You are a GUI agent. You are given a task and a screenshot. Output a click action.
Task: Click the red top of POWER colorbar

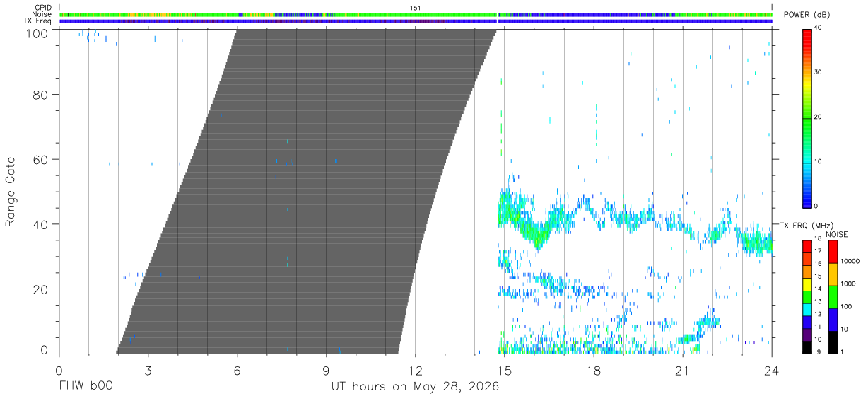coord(807,33)
